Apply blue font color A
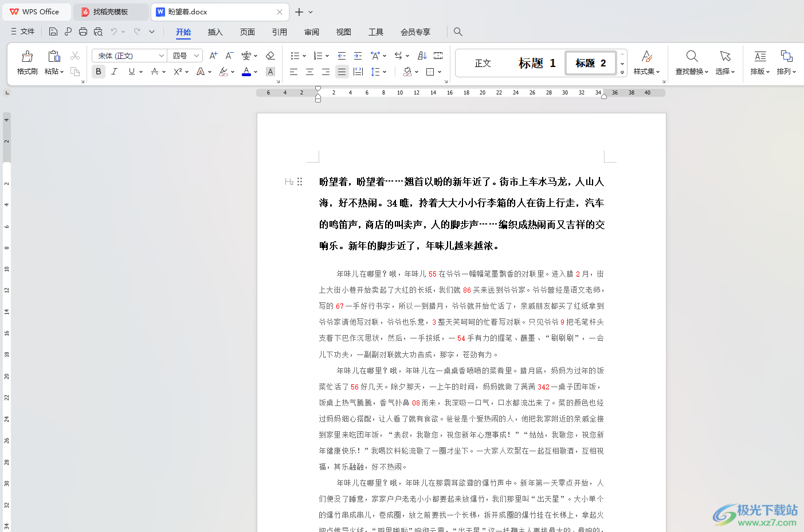 [246, 72]
